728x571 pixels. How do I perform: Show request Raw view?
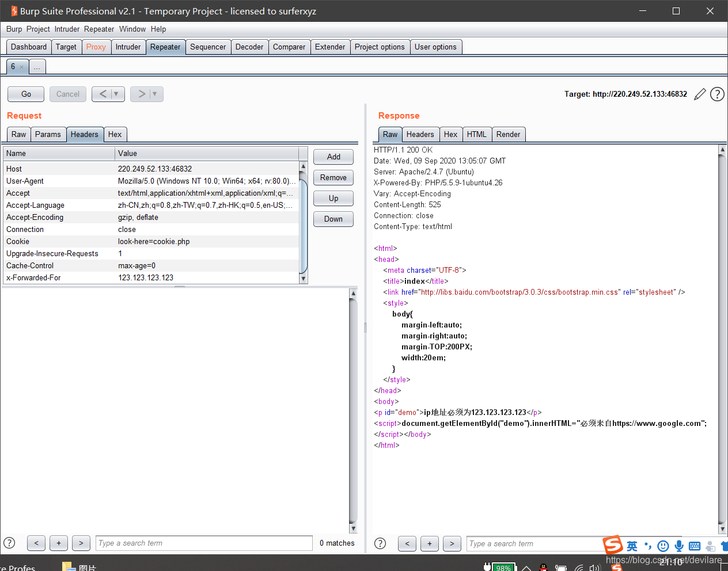coord(19,135)
